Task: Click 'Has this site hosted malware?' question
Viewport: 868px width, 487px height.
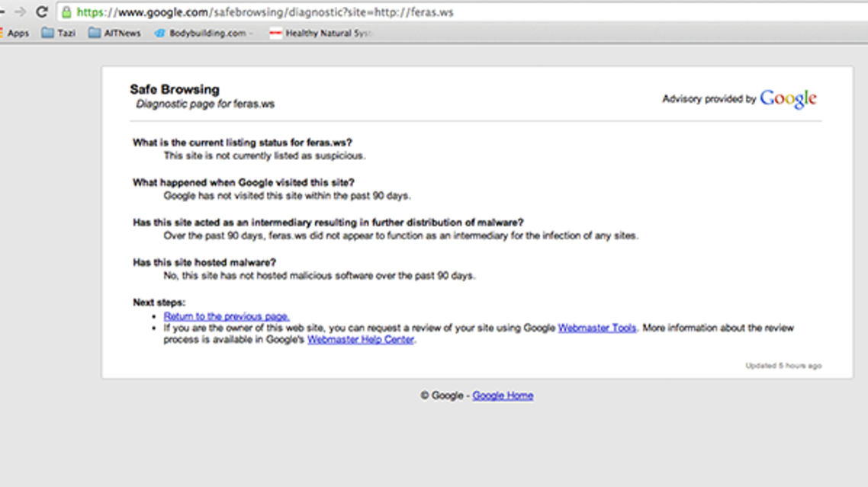Action: 204,261
